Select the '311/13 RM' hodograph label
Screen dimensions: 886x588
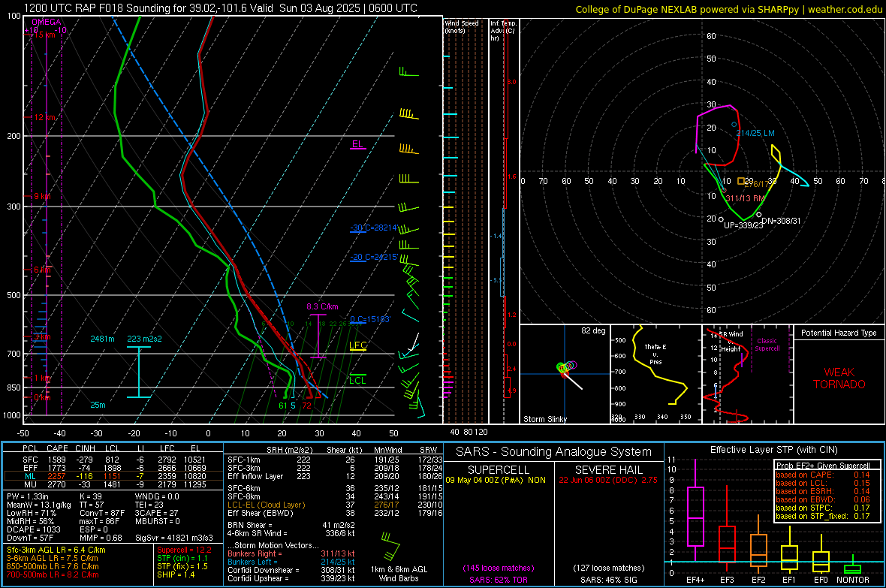coord(746,198)
